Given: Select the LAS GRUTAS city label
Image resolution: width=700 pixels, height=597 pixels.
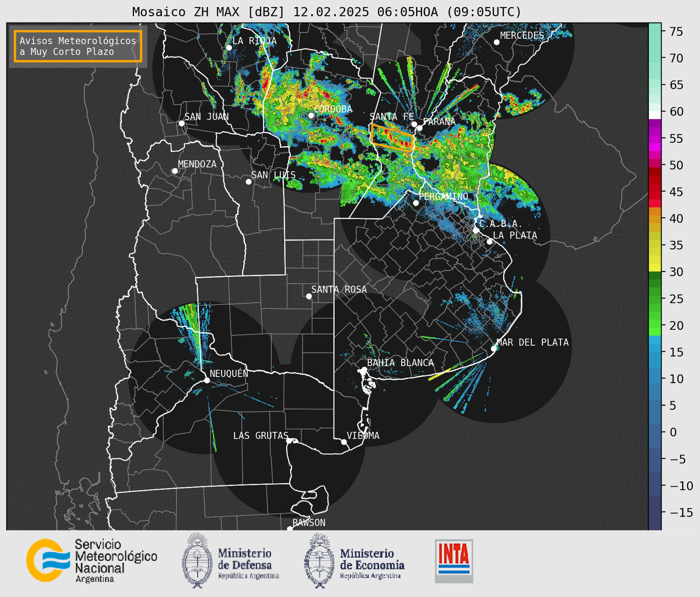Looking at the screenshot, I should pos(261,436).
